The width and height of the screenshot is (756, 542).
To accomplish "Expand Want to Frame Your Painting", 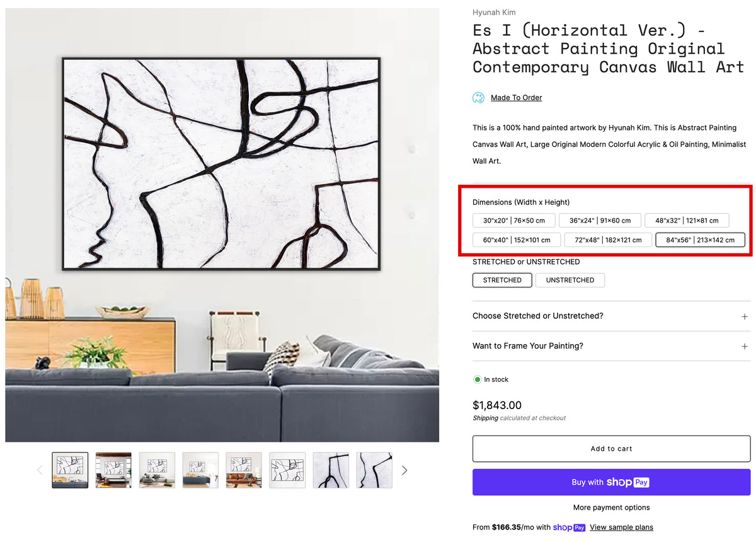I will point(611,346).
